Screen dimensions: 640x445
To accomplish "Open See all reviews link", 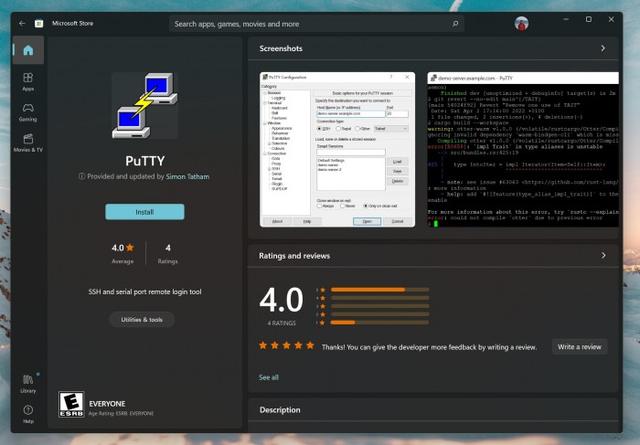I will (x=269, y=377).
